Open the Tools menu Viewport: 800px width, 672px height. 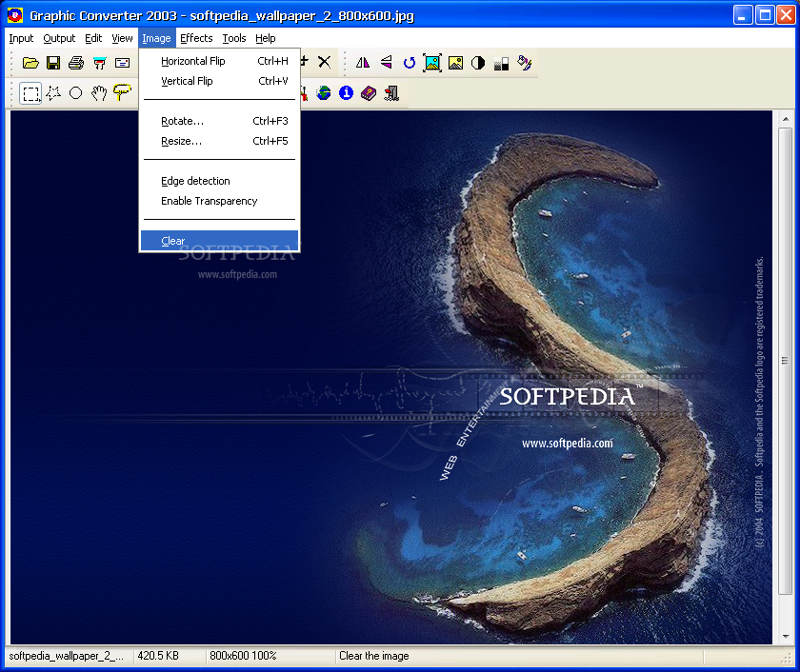(234, 38)
